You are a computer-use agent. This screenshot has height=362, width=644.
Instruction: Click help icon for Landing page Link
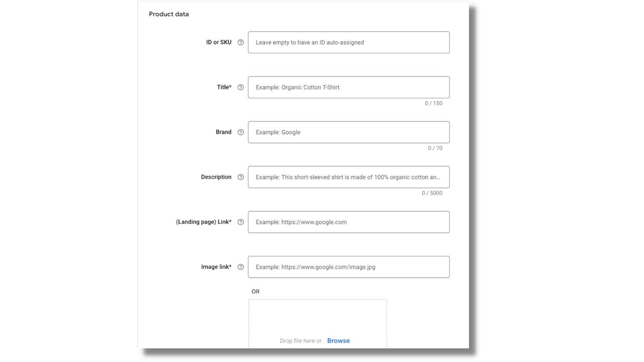(241, 222)
